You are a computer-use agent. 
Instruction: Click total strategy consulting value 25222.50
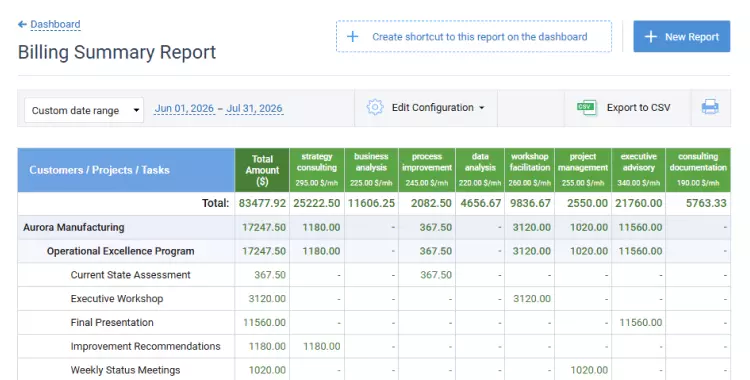(x=317, y=203)
